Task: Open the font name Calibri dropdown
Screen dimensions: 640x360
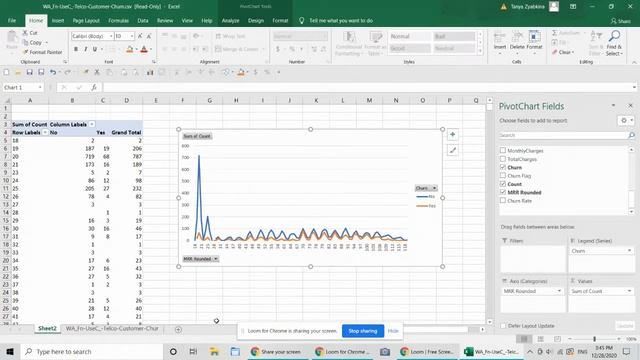Action: (111, 36)
